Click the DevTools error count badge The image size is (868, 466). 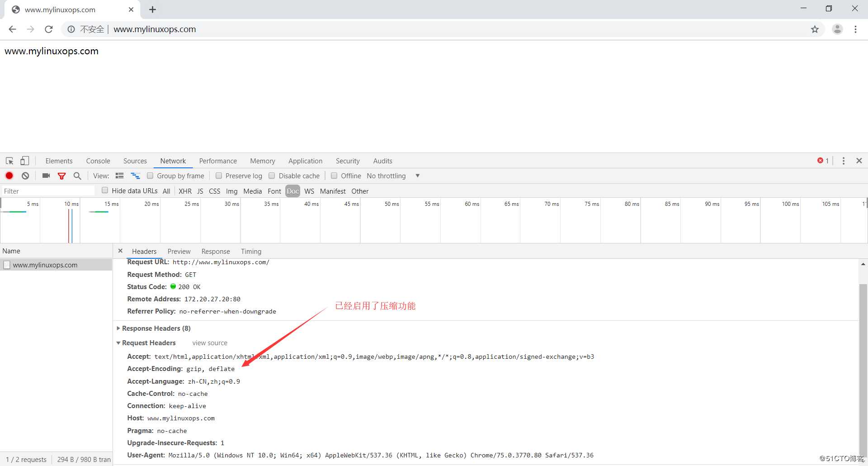[823, 161]
